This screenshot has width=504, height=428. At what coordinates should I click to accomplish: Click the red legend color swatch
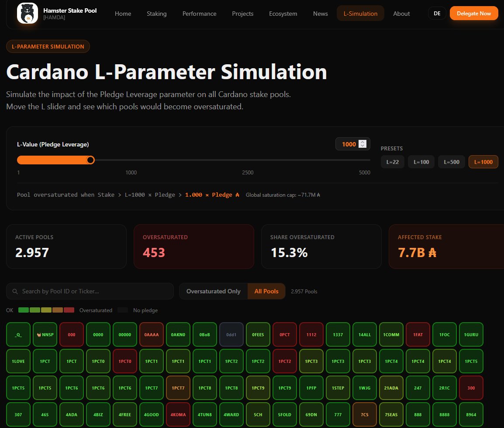click(x=69, y=310)
